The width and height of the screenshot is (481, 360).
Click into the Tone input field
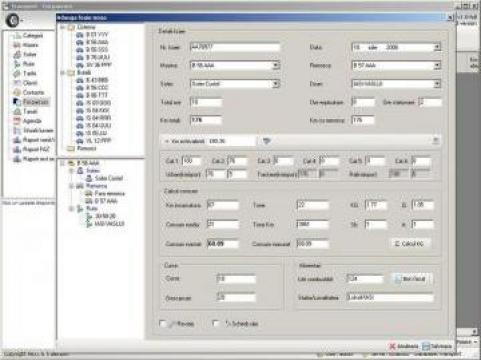(313, 205)
